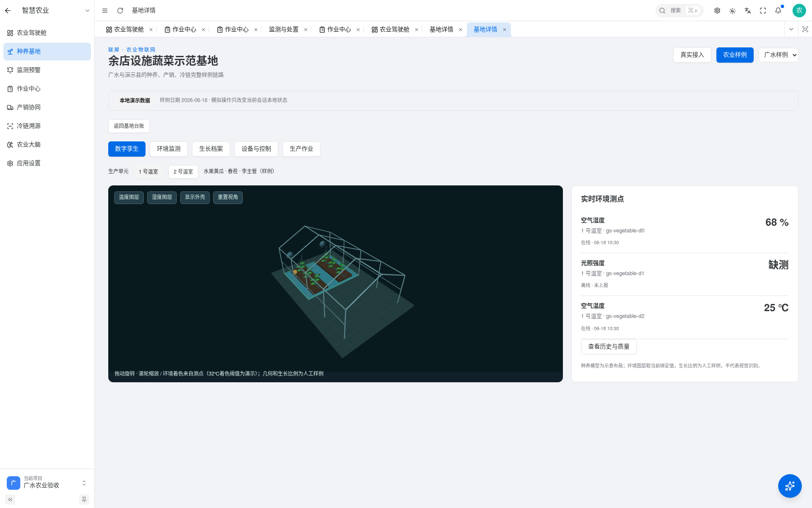This screenshot has height=508, width=812.
Task: Switch to the 生产作业 tab
Action: [x=302, y=149]
